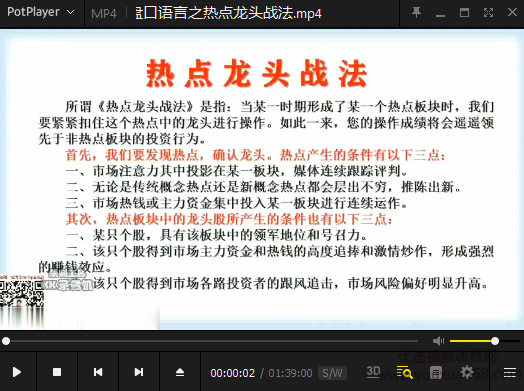Go to previous file

[98, 372]
